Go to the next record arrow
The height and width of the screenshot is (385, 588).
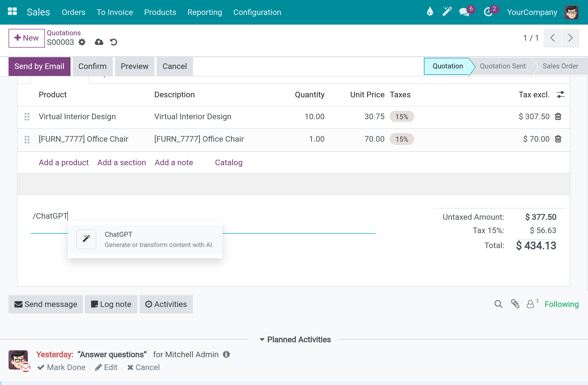[570, 38]
